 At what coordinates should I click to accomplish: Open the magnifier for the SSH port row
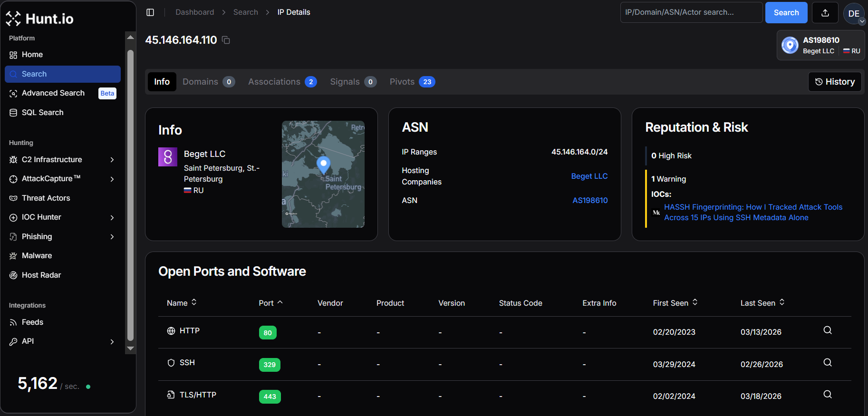point(827,363)
